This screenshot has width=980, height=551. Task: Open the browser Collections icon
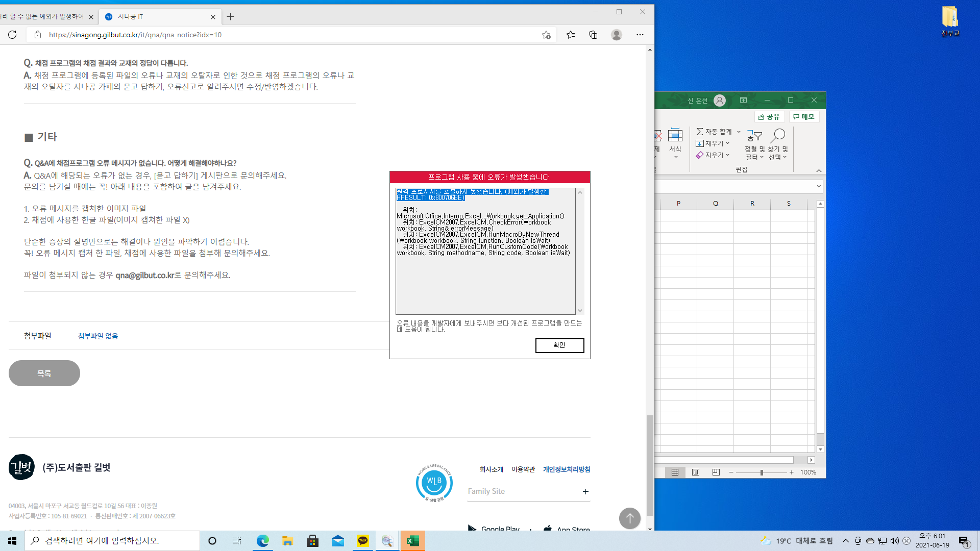click(593, 35)
